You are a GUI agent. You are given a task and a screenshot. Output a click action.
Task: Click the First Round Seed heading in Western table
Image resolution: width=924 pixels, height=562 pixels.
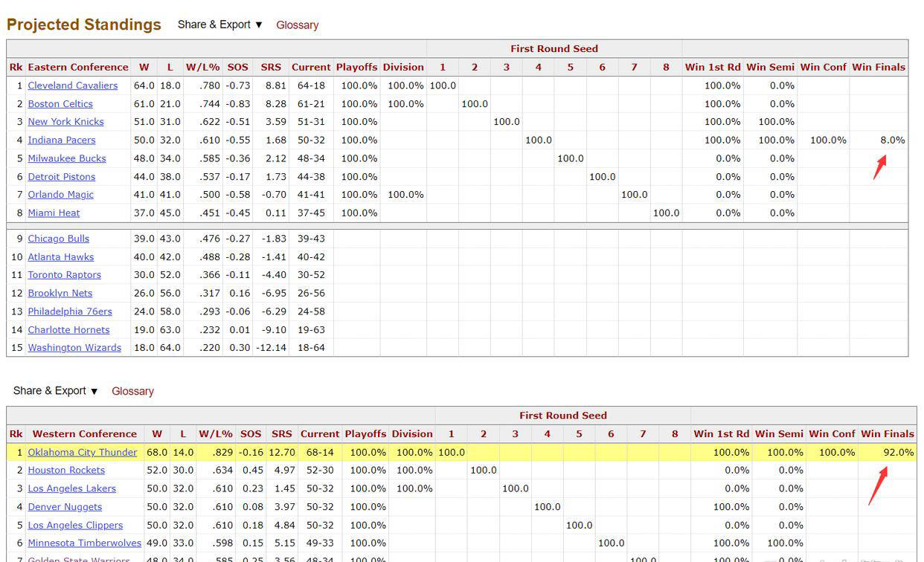pos(563,416)
